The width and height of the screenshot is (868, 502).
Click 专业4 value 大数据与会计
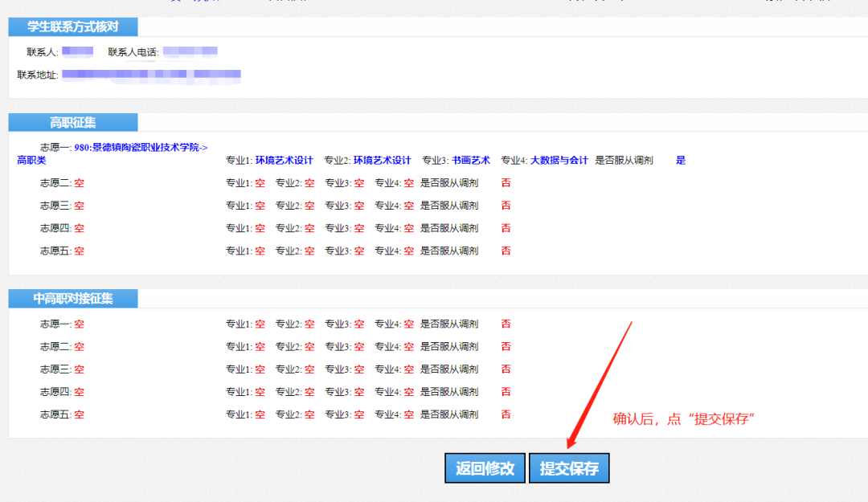click(x=559, y=161)
